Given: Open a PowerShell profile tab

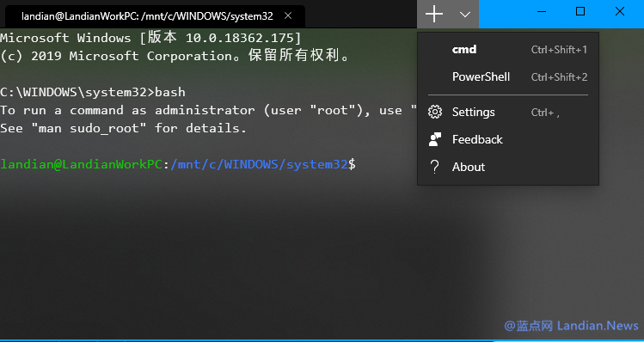Looking at the screenshot, I should (x=508, y=76).
